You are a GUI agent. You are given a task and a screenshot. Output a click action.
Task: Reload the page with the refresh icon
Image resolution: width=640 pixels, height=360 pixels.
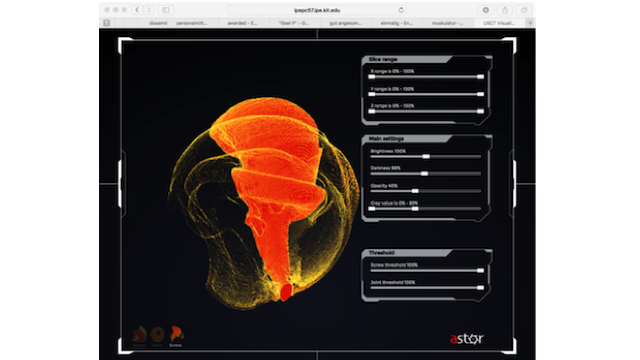[x=401, y=10]
